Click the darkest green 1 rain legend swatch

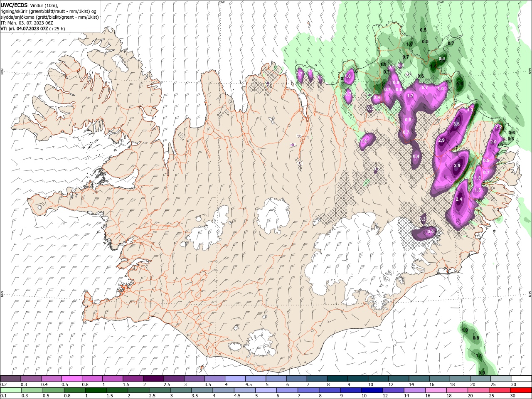point(96,390)
